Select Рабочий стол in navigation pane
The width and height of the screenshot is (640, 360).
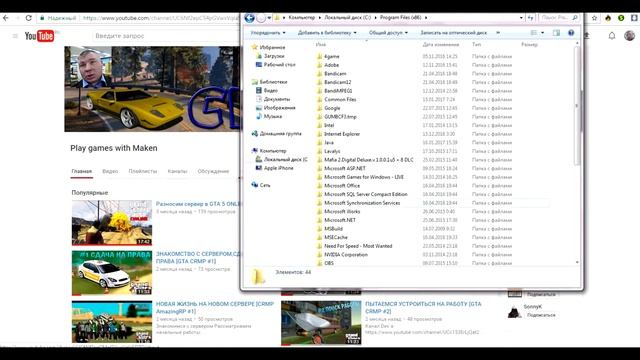click(x=279, y=64)
